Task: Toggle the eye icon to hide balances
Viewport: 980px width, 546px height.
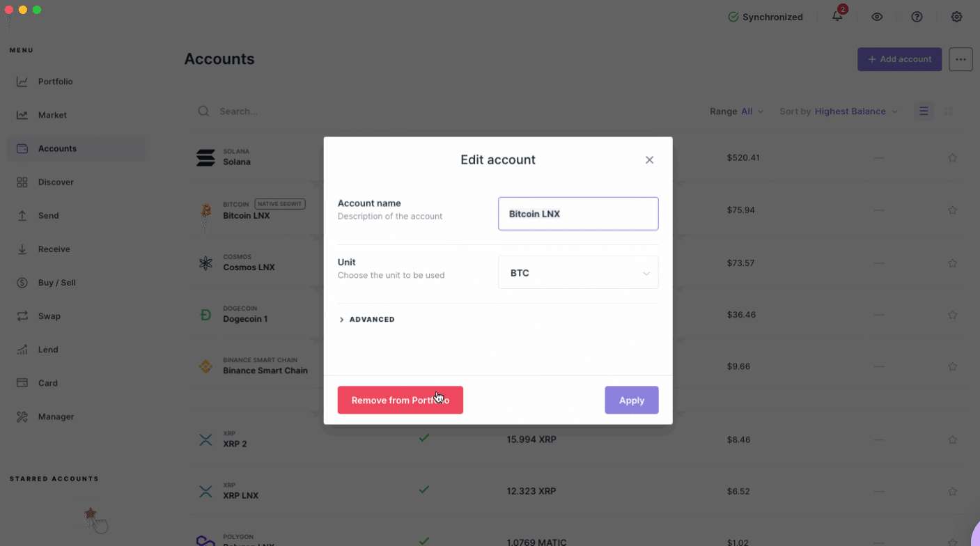Action: coord(877,17)
